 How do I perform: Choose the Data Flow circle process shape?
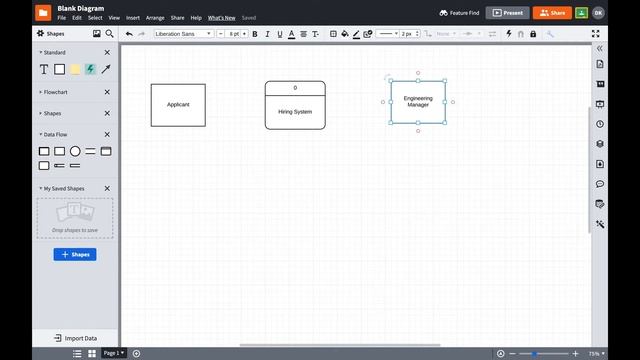pyautogui.click(x=75, y=151)
